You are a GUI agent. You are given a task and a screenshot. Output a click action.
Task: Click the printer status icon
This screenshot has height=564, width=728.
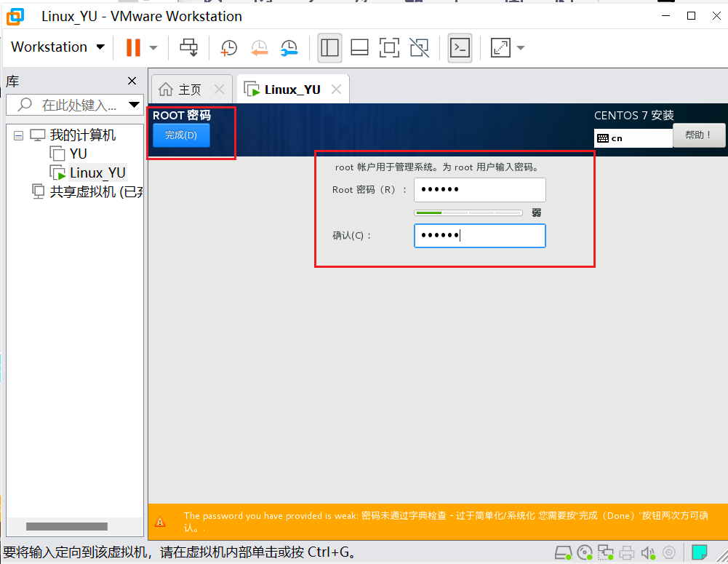(627, 552)
